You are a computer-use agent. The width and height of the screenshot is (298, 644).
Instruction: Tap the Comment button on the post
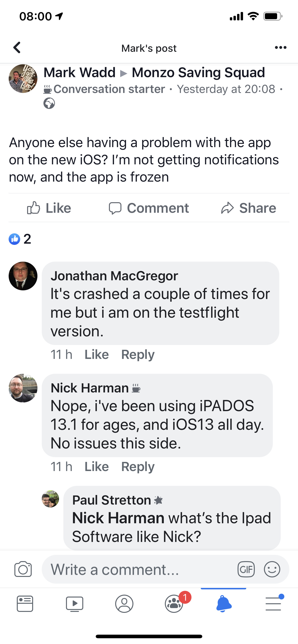(x=149, y=208)
